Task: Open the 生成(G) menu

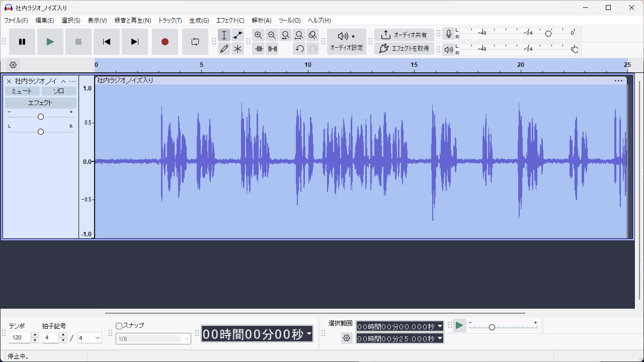Action: pos(199,20)
